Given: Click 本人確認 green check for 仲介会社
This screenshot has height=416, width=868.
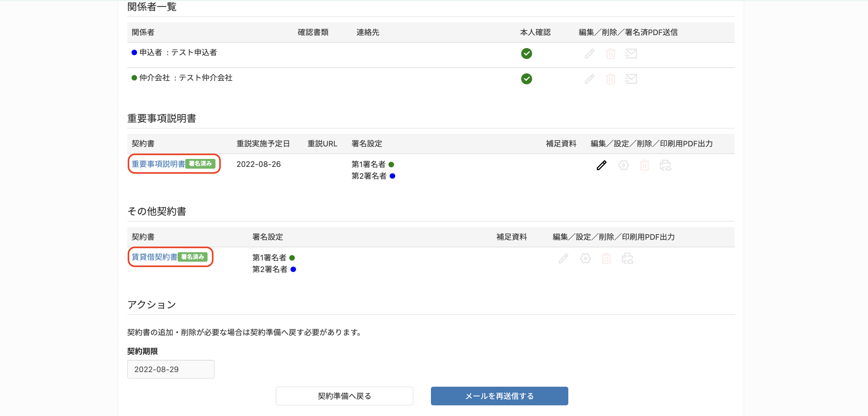Looking at the screenshot, I should pos(526,78).
